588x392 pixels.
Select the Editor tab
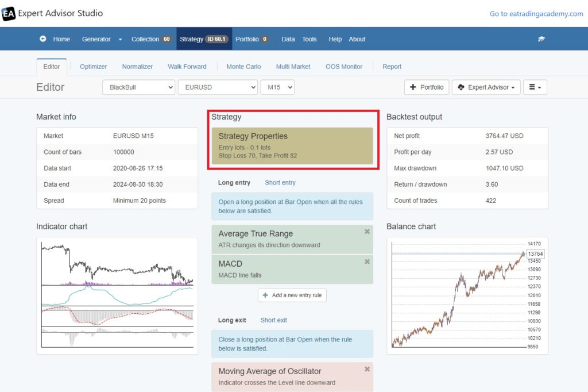tap(51, 67)
